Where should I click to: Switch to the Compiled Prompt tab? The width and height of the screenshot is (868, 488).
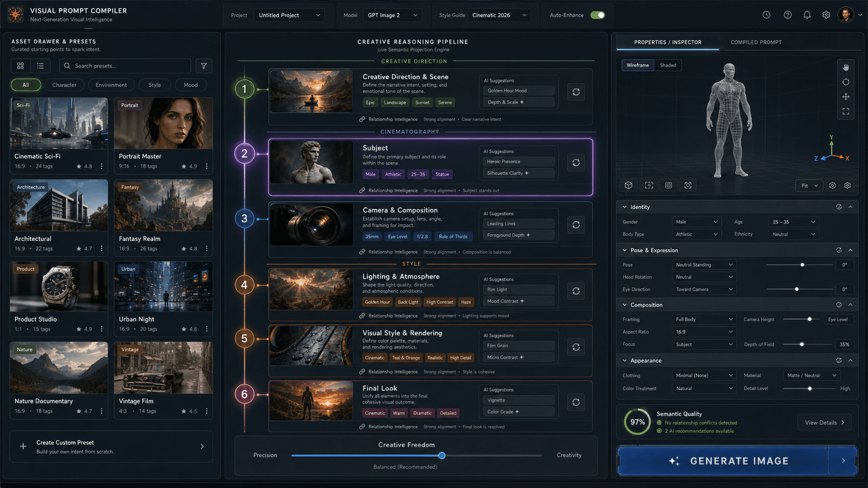click(756, 42)
